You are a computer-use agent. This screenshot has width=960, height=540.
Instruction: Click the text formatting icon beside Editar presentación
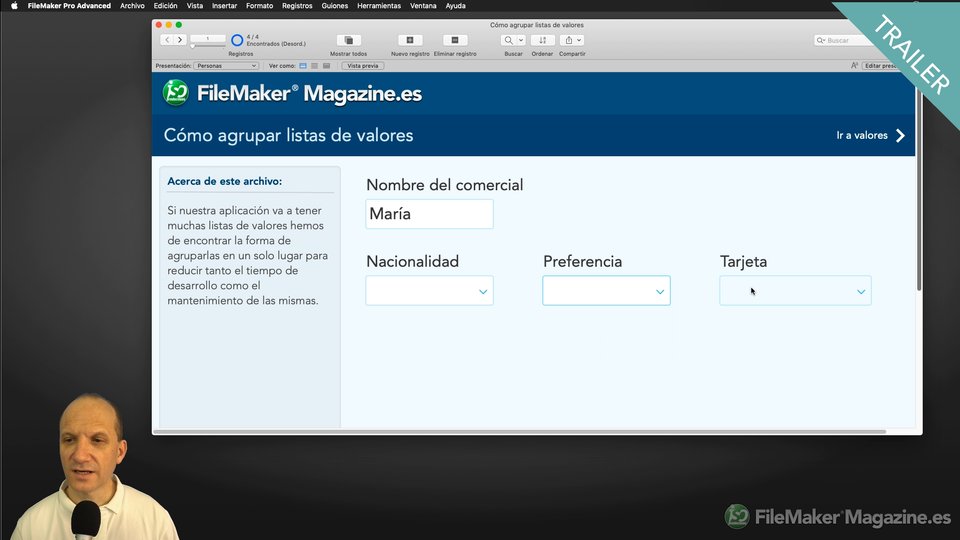[854, 66]
